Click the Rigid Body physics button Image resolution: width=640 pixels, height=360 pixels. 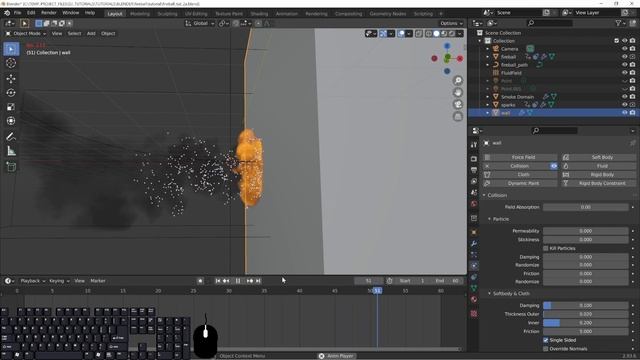pos(598,175)
